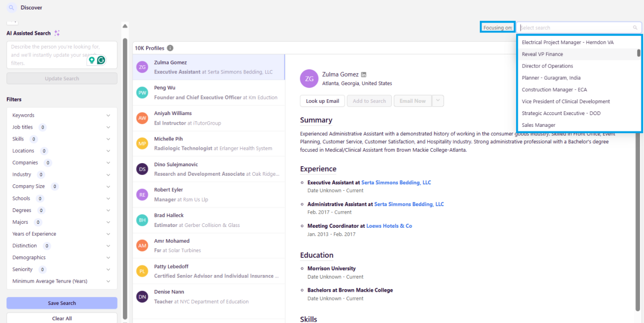Click the search icon in Focusing on field

pos(635,28)
